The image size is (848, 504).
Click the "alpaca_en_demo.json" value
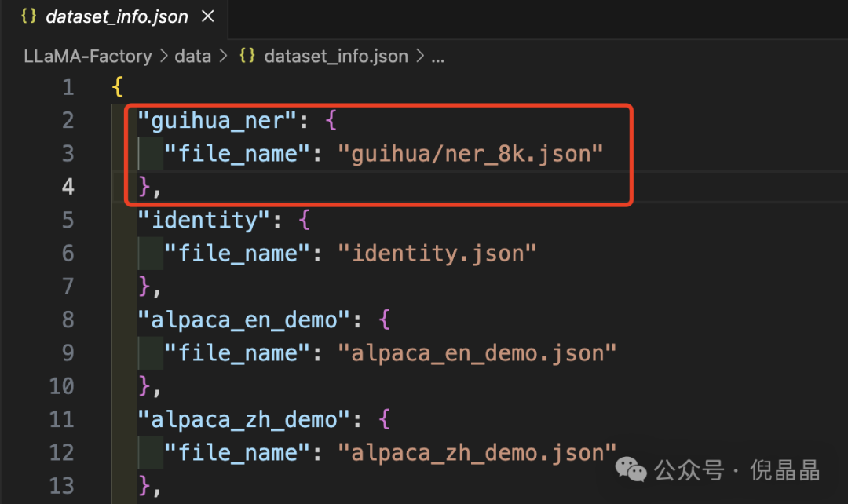click(477, 354)
